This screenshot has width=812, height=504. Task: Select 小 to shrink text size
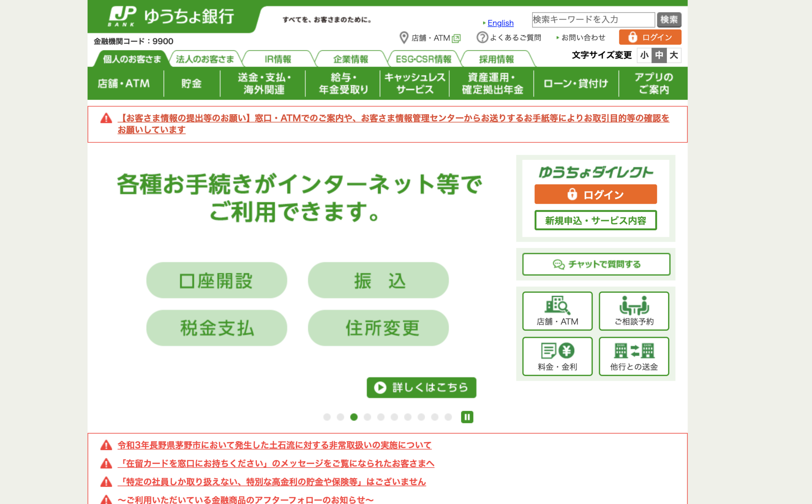(x=644, y=56)
